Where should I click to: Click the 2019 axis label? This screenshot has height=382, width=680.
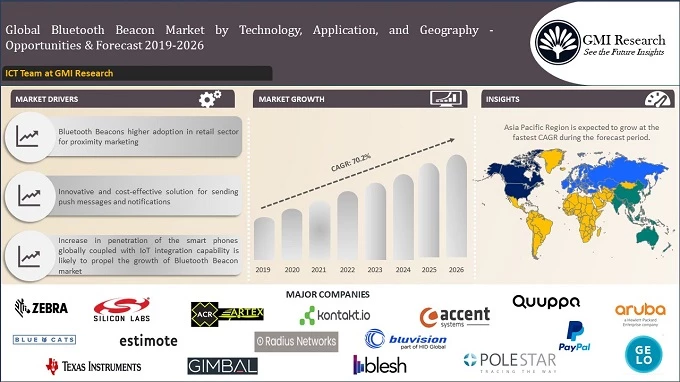(263, 270)
